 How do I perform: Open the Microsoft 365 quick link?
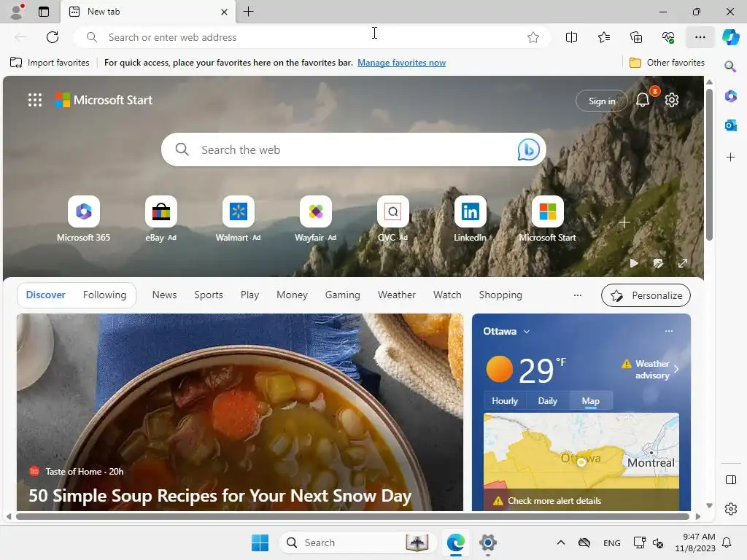[83, 219]
